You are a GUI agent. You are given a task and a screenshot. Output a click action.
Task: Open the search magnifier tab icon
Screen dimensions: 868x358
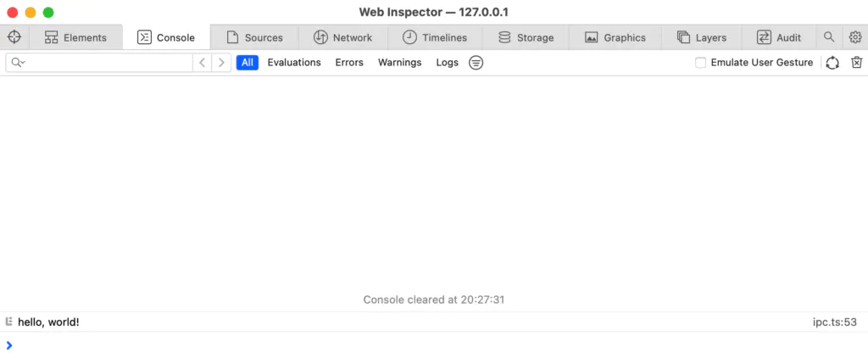[x=829, y=37]
